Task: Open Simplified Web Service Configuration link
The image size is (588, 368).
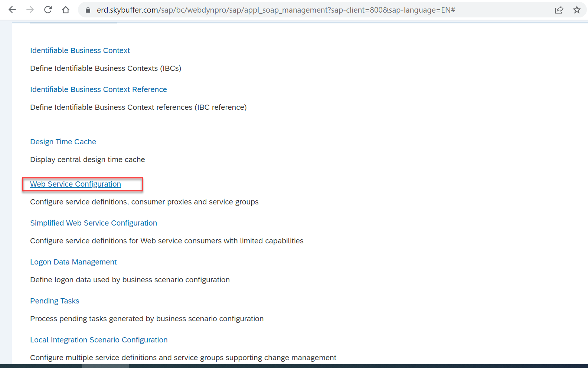Action: coord(94,223)
